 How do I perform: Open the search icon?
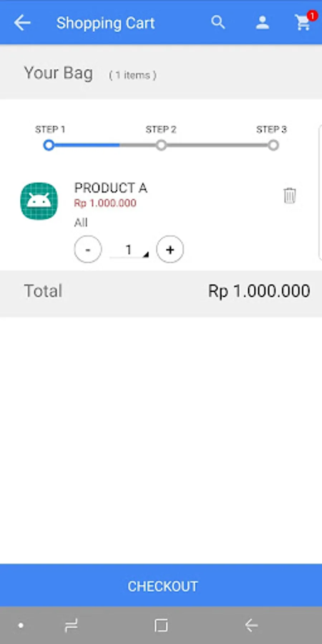tap(218, 23)
